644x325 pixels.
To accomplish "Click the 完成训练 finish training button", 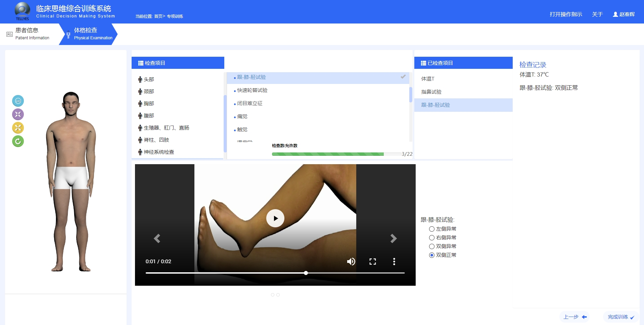I will click(621, 317).
